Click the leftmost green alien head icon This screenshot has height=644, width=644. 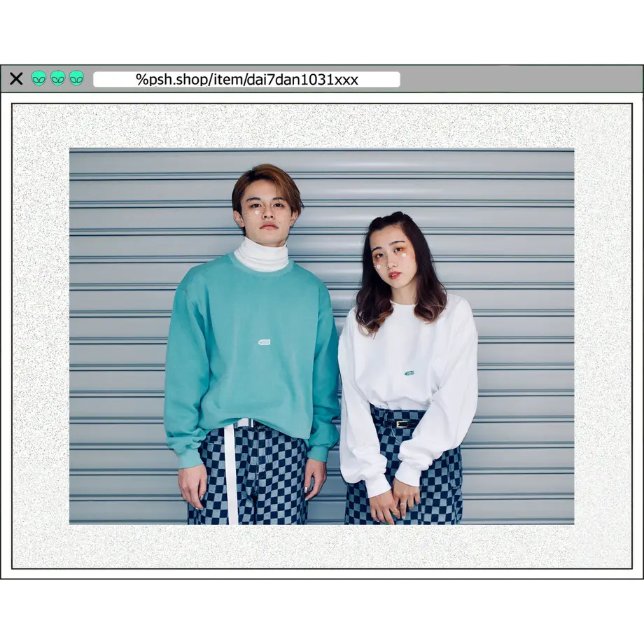39,78
